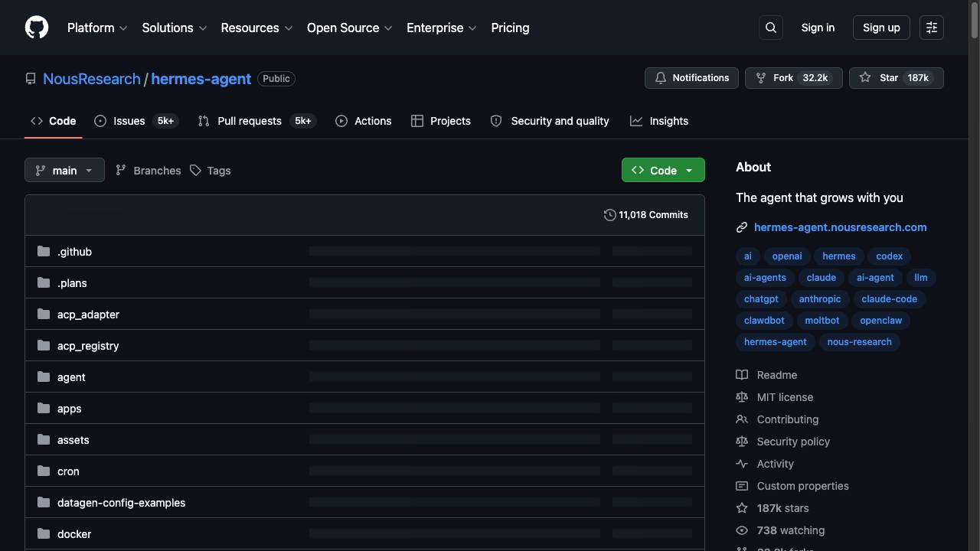This screenshot has height=551, width=980.
Task: Click the 738 watching link
Action: tap(791, 530)
